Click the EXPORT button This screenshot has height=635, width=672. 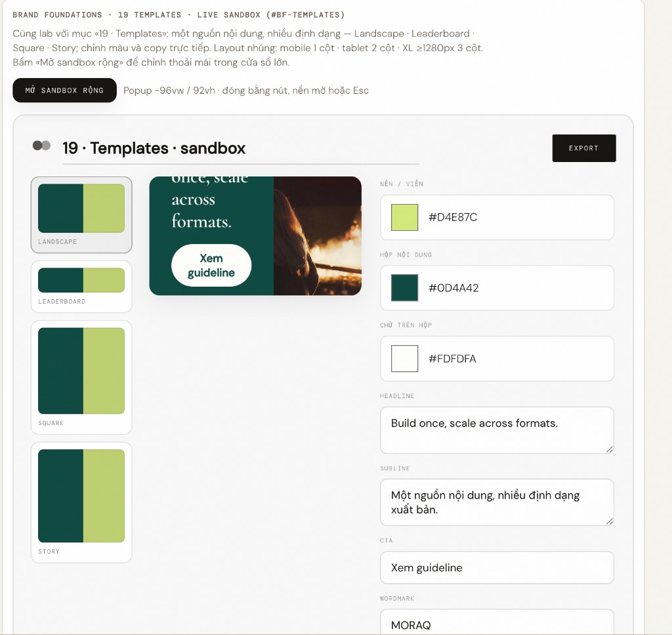point(583,148)
